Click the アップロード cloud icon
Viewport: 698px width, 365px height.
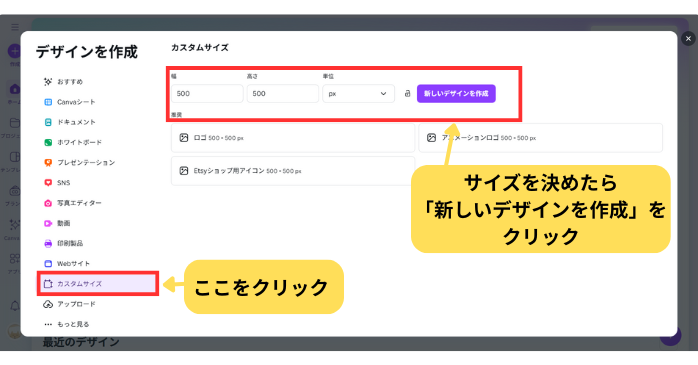point(48,304)
